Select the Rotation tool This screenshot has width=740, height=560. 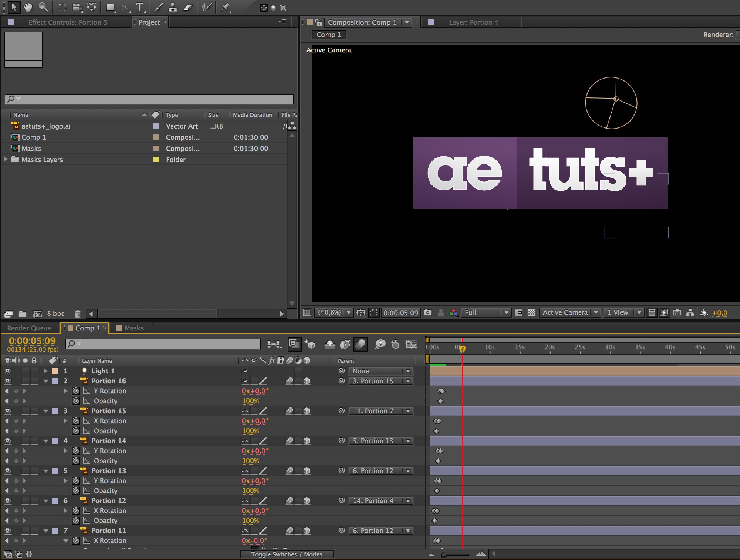tap(62, 7)
